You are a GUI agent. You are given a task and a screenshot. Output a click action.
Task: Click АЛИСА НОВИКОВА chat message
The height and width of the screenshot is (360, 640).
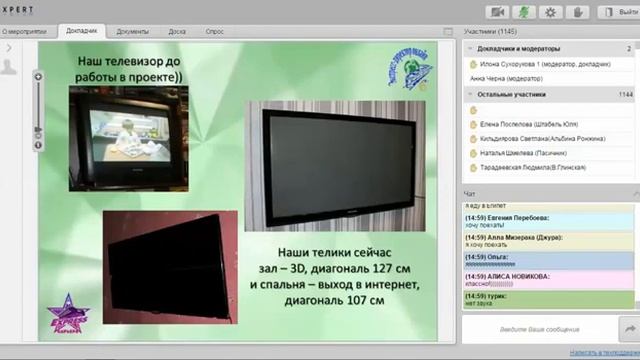coord(549,280)
